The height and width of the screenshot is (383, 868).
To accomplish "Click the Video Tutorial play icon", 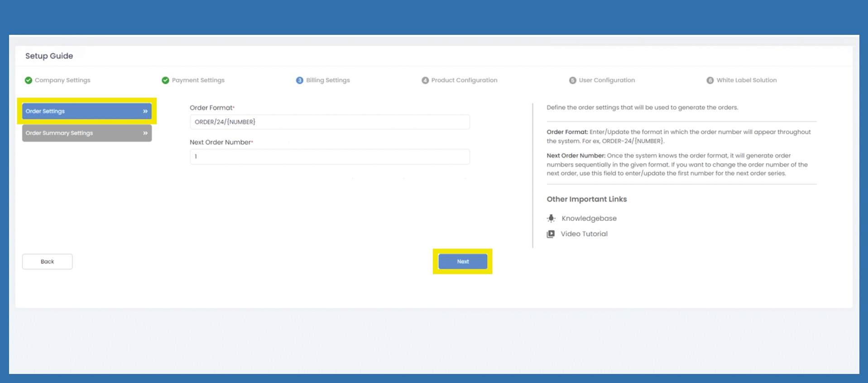I will click(551, 234).
